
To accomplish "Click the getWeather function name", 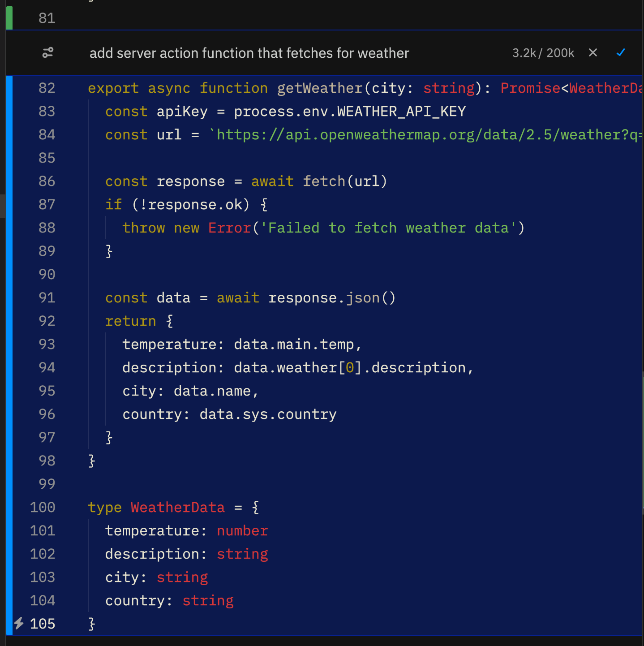I will coord(320,88).
